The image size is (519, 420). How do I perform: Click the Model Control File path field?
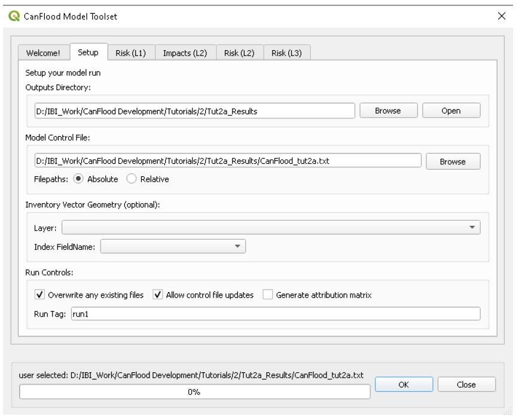point(228,161)
